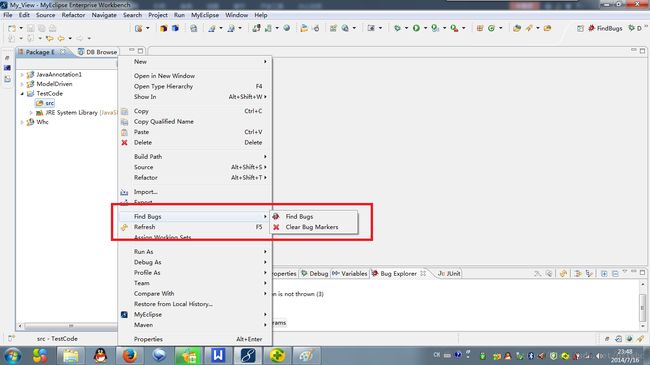
Task: Click the Windows Start button
Action: (12, 355)
